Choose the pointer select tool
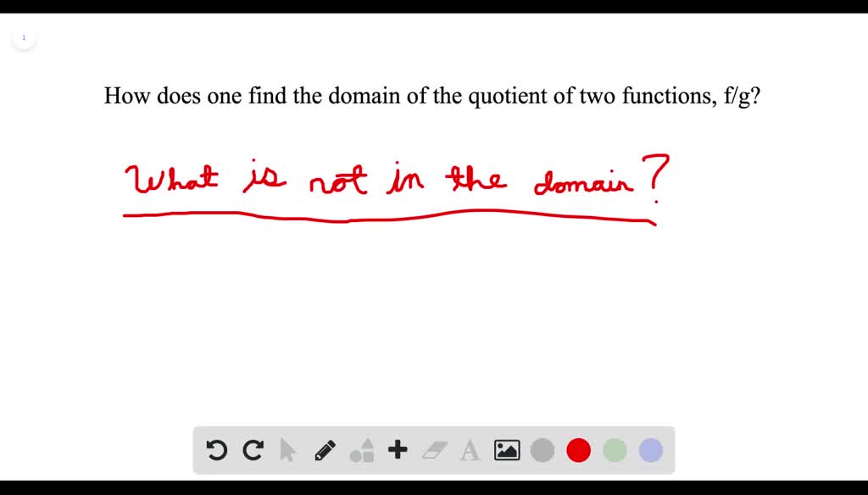 (288, 450)
